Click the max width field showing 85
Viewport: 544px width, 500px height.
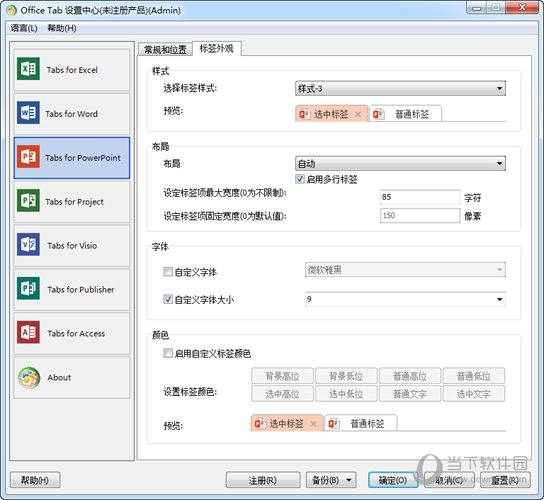click(x=420, y=197)
